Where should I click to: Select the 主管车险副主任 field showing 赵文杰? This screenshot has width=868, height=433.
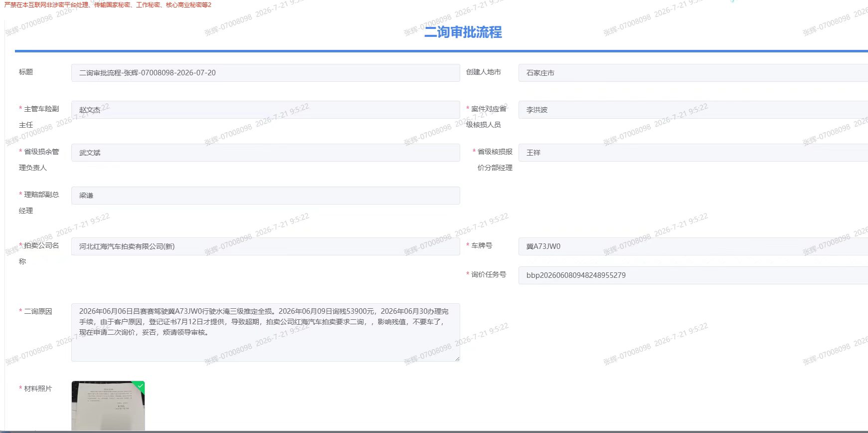(x=265, y=110)
